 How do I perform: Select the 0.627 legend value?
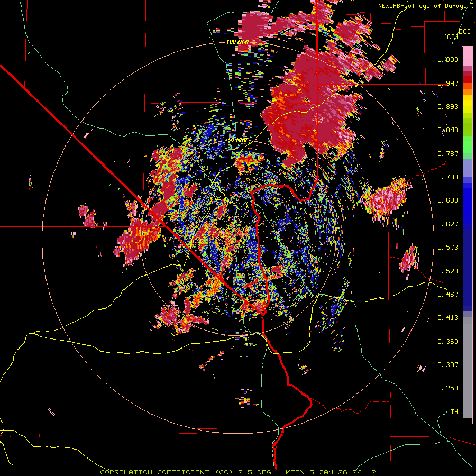click(x=448, y=224)
